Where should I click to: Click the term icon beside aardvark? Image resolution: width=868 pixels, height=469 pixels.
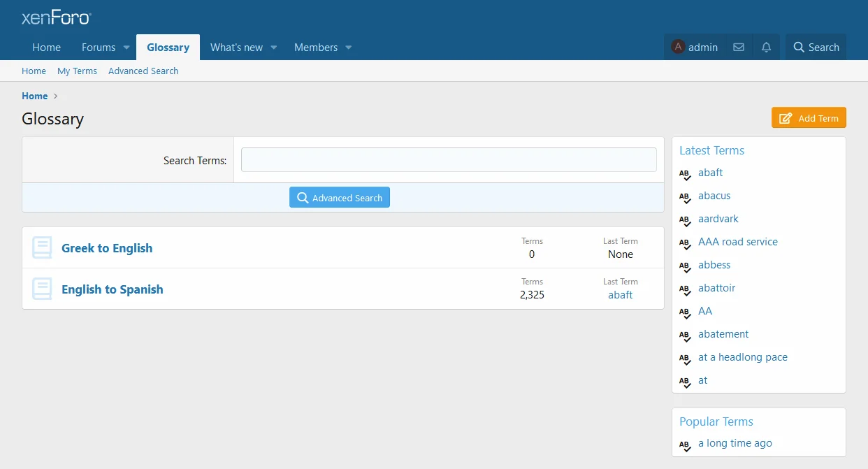coord(685,219)
